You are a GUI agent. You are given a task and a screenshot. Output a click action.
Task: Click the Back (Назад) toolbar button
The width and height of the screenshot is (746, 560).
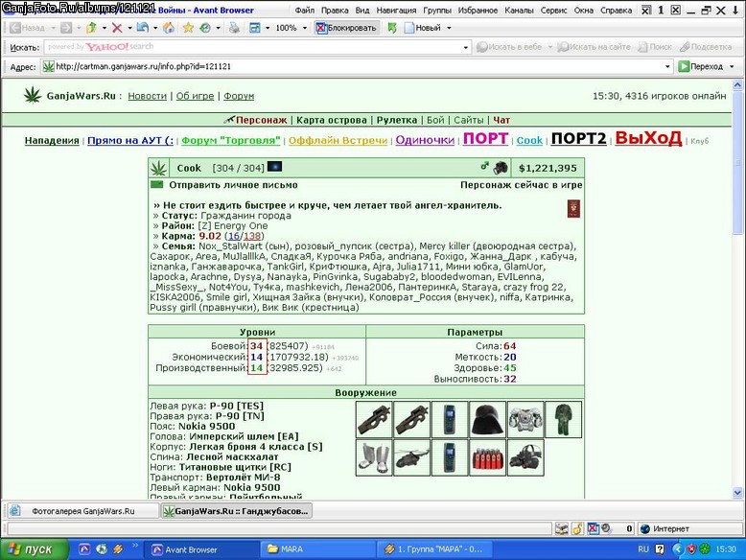tap(27, 28)
